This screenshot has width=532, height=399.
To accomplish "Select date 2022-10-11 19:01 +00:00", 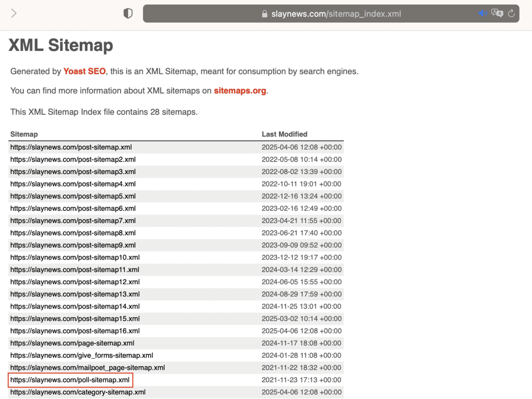I will (x=302, y=184).
